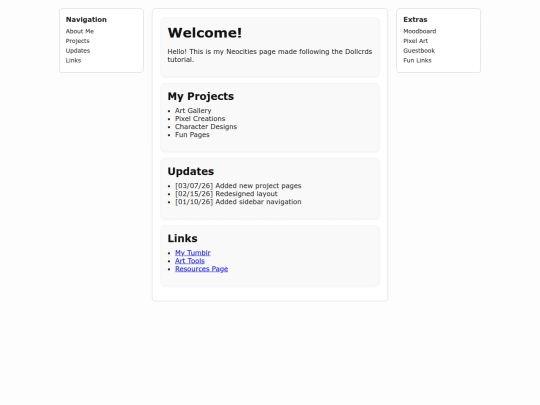Select the Pixel Creations list item

(200, 118)
